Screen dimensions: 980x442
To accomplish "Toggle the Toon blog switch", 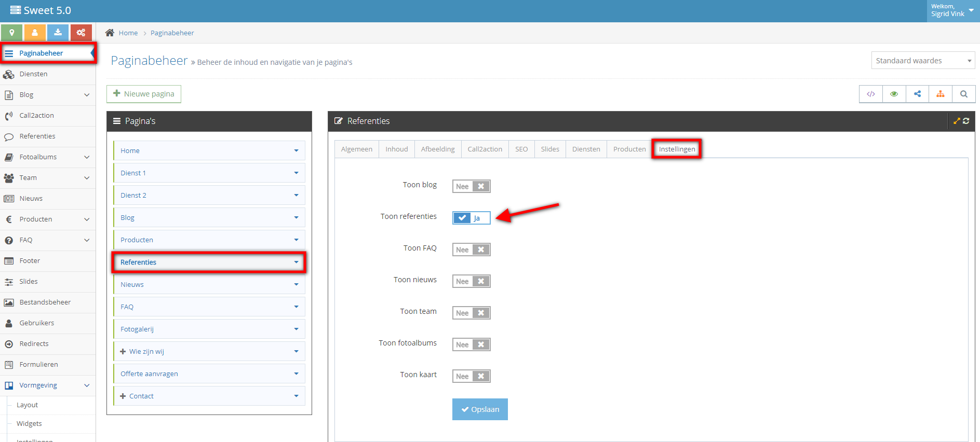I will 471,186.
